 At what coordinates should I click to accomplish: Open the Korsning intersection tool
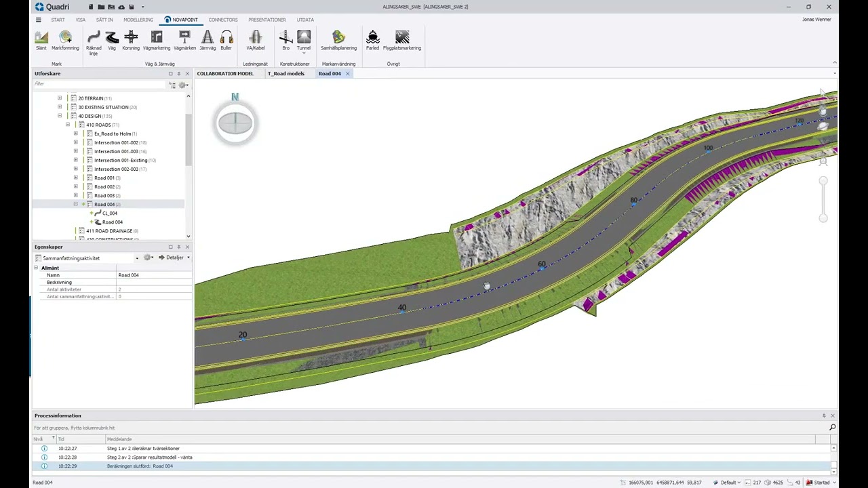(131, 41)
